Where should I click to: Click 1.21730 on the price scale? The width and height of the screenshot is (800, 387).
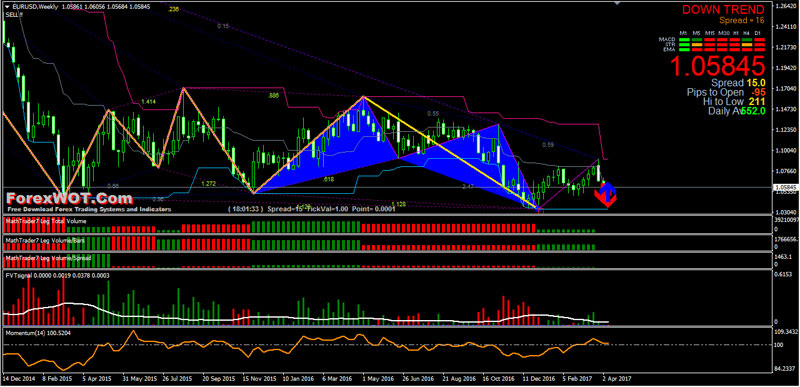pos(786,47)
